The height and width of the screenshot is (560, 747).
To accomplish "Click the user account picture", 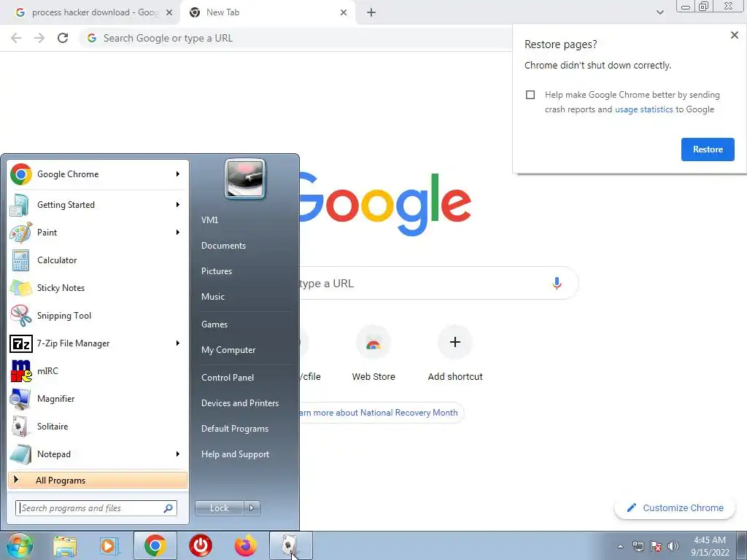I will click(245, 179).
